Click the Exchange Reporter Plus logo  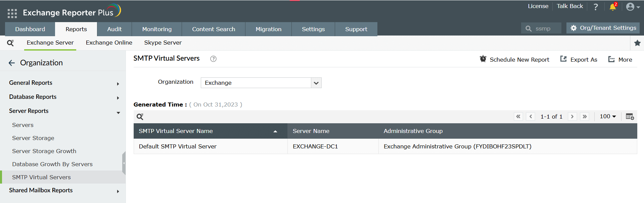click(x=72, y=11)
